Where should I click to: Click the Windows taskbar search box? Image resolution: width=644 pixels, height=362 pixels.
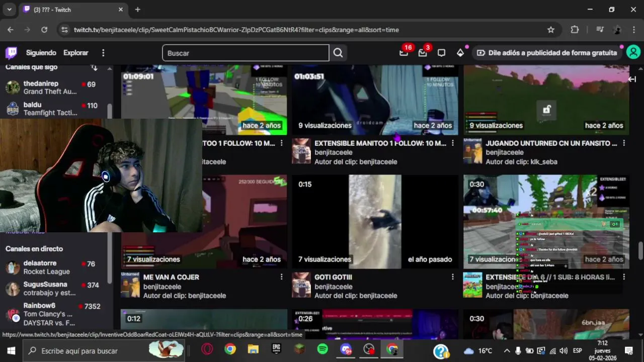tap(104, 350)
